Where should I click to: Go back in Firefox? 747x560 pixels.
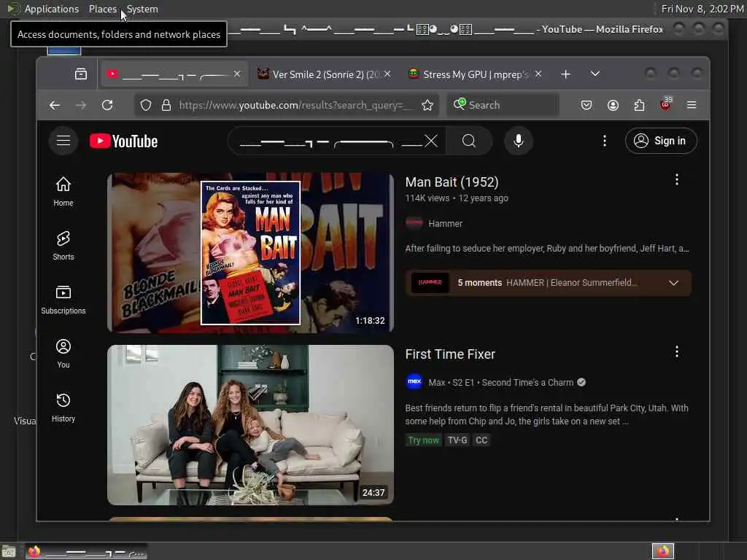[x=55, y=105]
